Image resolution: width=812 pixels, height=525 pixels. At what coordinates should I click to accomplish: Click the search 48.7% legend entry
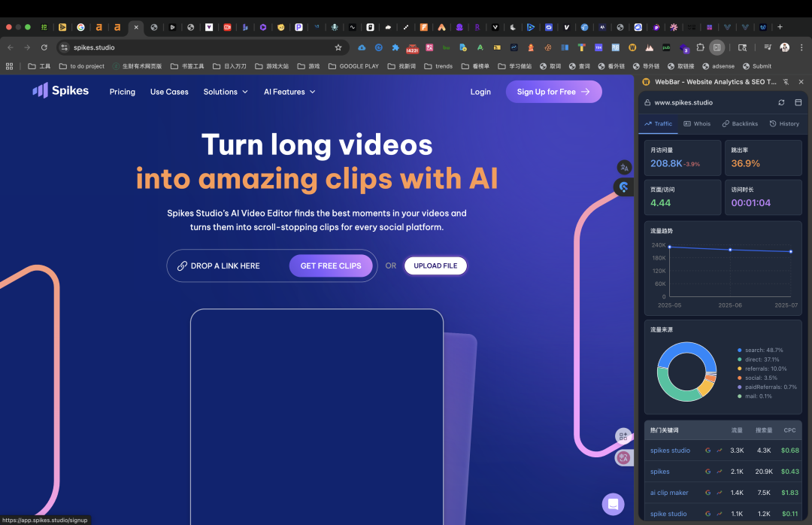[x=760, y=351]
